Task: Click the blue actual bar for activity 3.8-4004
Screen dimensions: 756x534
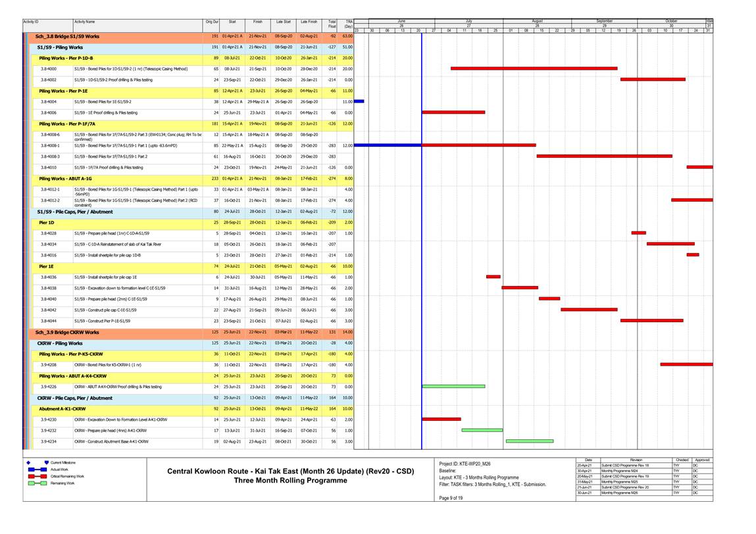Action: point(359,101)
